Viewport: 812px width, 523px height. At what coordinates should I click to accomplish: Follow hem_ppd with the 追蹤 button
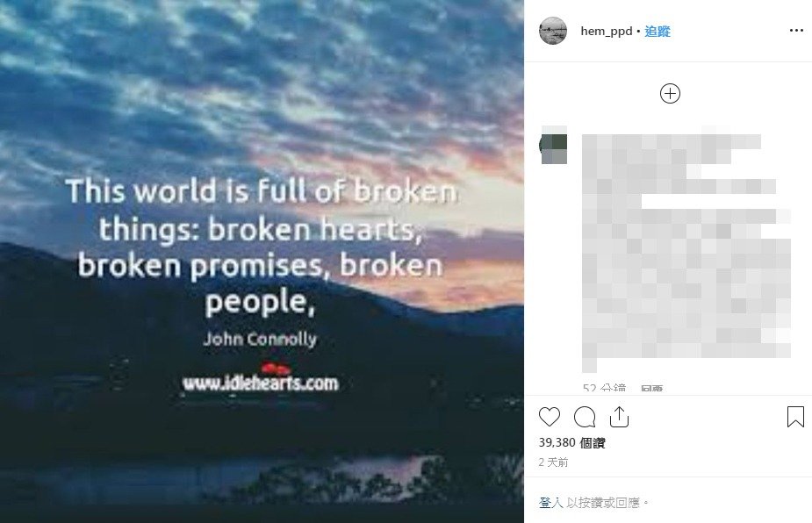pyautogui.click(x=658, y=31)
